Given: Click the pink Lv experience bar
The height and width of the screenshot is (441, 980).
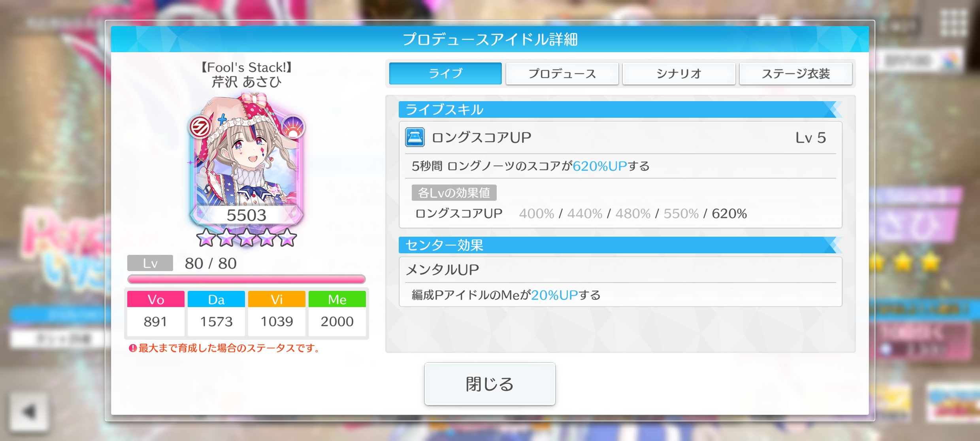Looking at the screenshot, I should (247, 279).
